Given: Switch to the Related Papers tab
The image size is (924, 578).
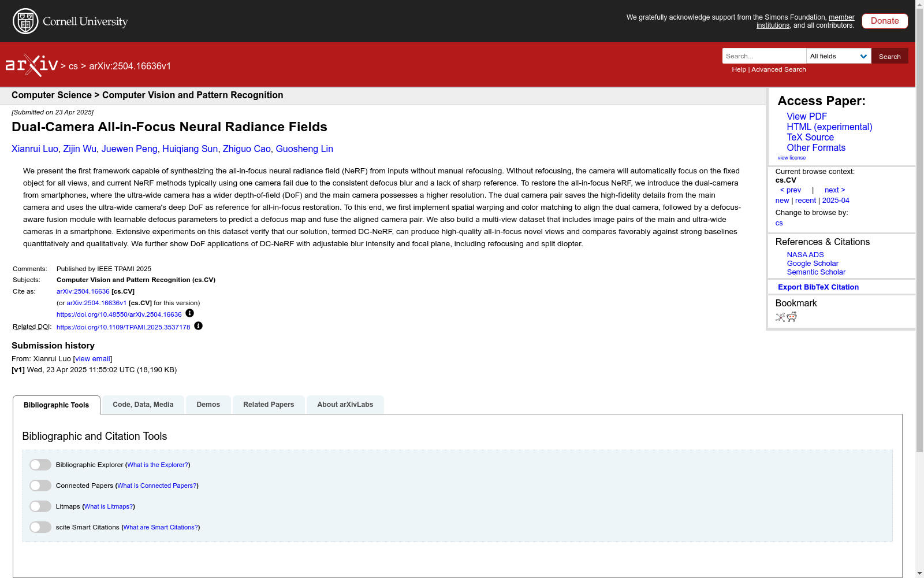Looking at the screenshot, I should pos(269,405).
